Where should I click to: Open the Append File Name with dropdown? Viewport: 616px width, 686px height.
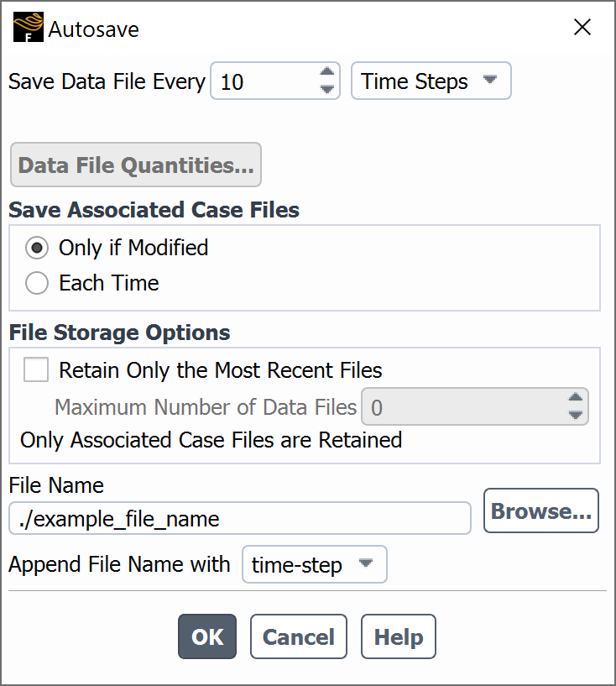[315, 564]
